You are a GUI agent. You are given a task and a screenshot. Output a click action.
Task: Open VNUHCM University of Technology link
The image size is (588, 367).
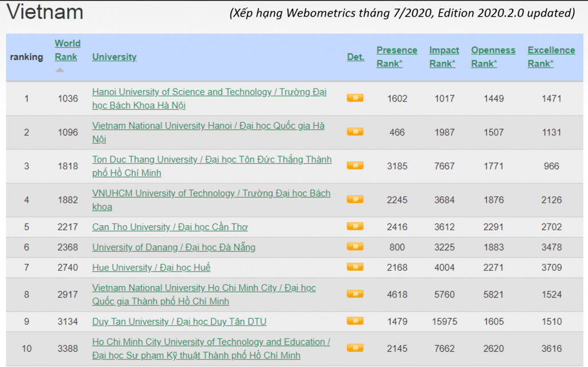(x=211, y=200)
